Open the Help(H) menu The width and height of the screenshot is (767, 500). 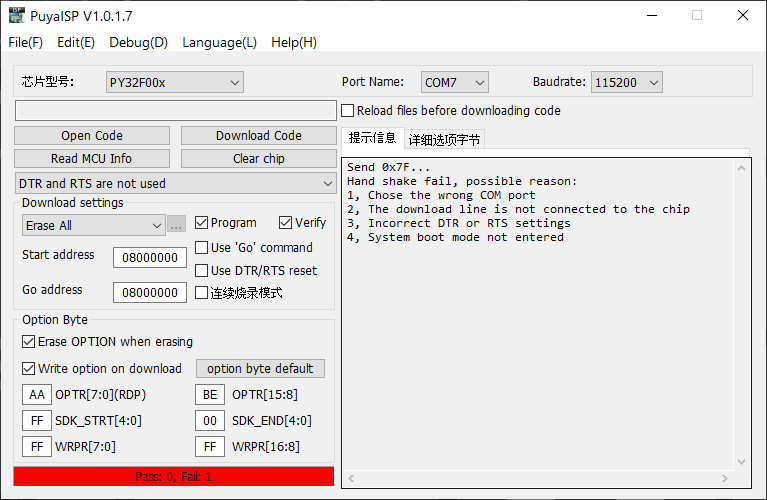294,43
